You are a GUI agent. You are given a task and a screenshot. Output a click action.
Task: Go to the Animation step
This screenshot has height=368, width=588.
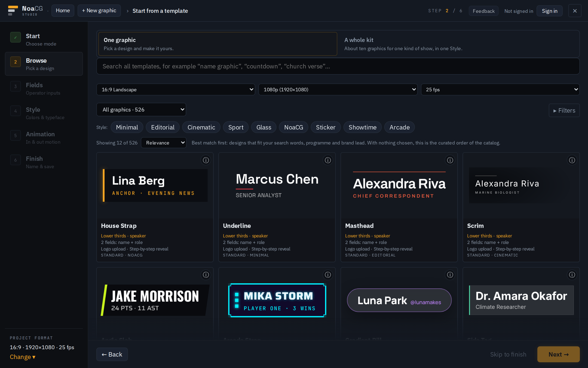pos(44,138)
